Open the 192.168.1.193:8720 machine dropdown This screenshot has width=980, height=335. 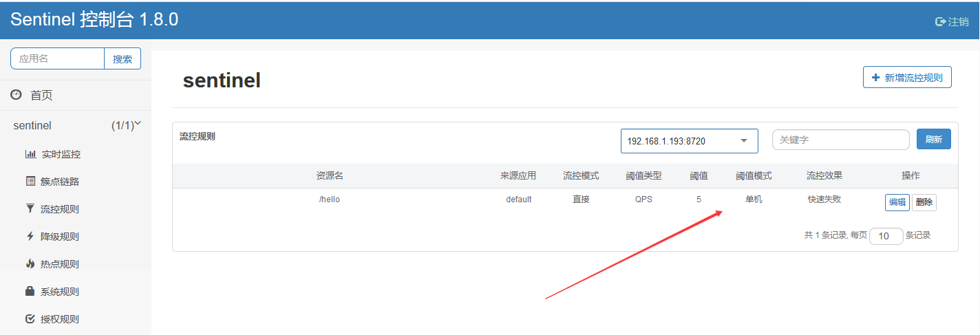(690, 141)
